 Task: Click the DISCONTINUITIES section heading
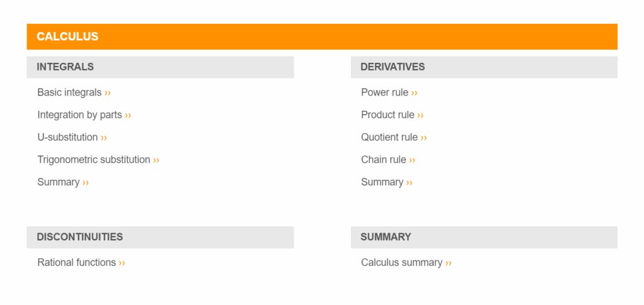click(80, 237)
